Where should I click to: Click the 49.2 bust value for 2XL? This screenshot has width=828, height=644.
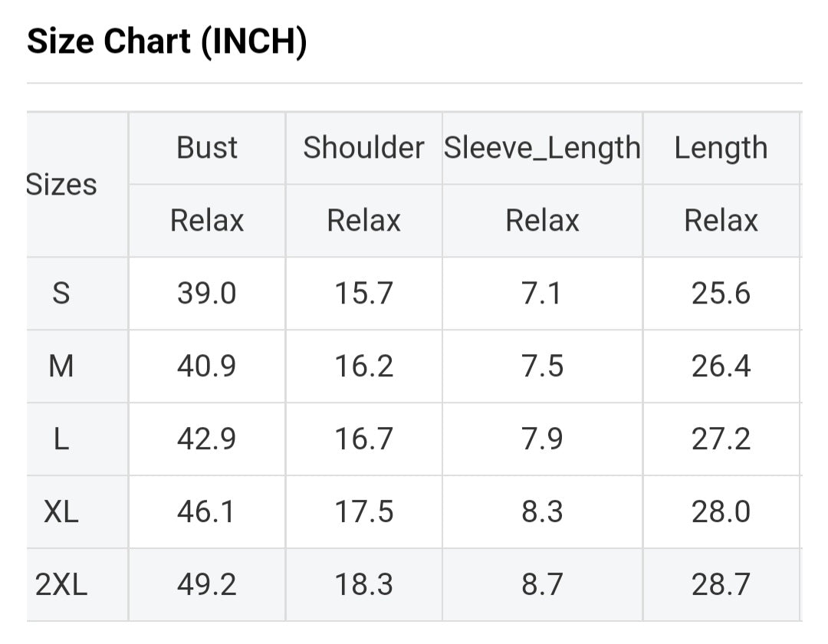[x=207, y=585]
